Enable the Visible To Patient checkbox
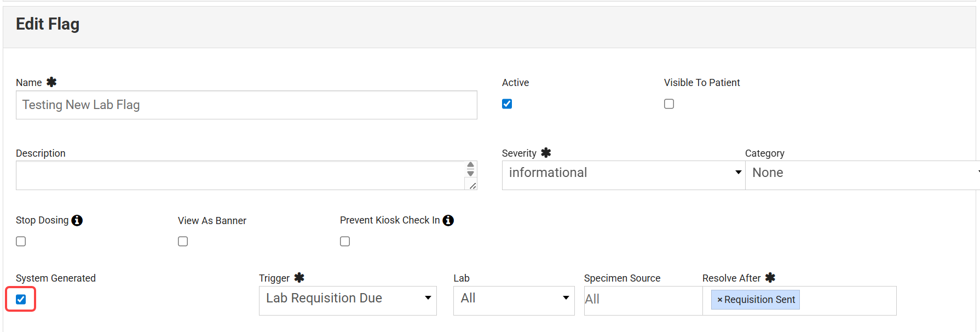 pyautogui.click(x=669, y=104)
